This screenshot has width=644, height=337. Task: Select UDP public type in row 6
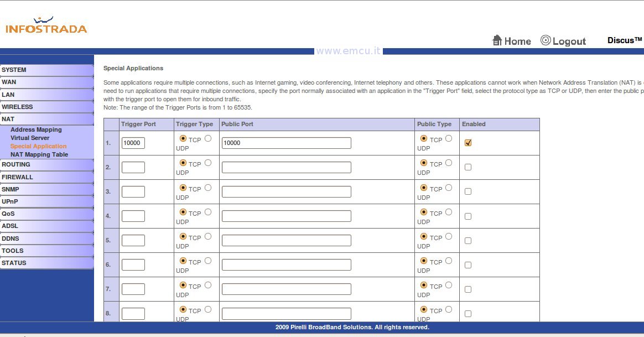(x=449, y=261)
